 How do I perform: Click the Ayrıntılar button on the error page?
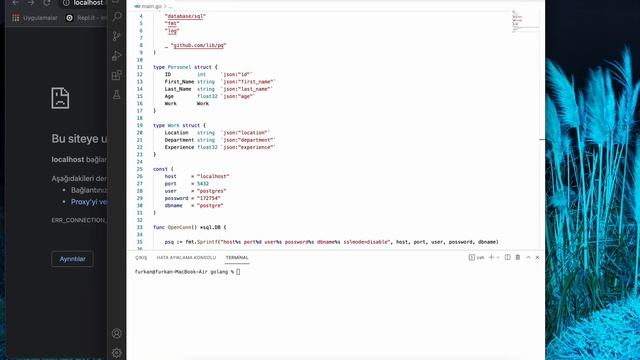tap(72, 259)
